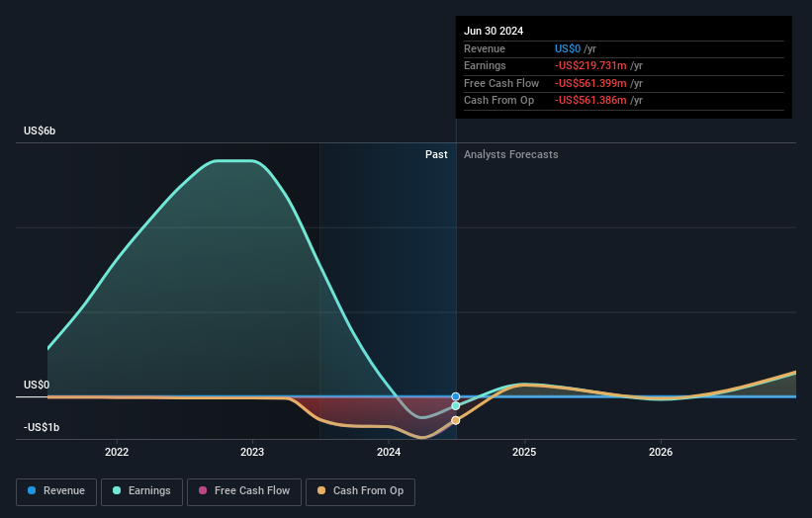This screenshot has width=812, height=518.
Task: Click the Revenue value US$0 in tooltip
Action: [x=568, y=48]
